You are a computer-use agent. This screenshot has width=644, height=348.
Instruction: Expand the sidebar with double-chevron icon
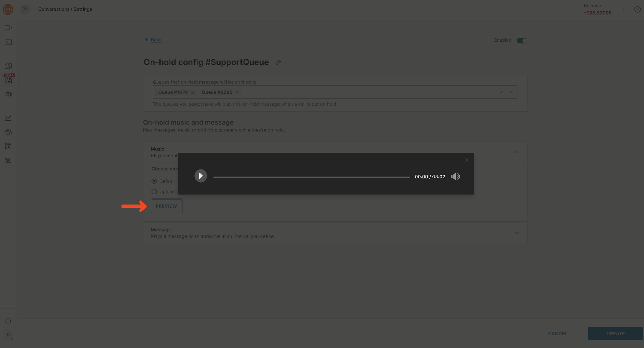pyautogui.click(x=25, y=9)
